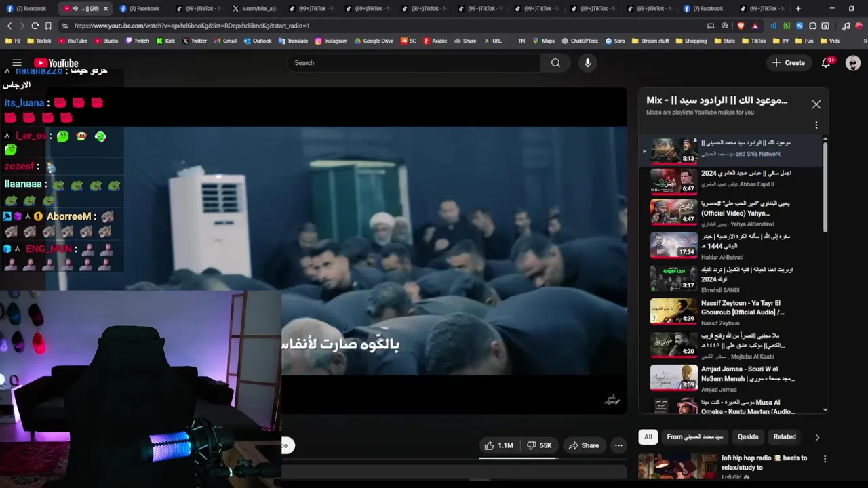Like the video with 1.1M thumbs-up
Image resolution: width=868 pixels, height=488 pixels.
pyautogui.click(x=498, y=445)
